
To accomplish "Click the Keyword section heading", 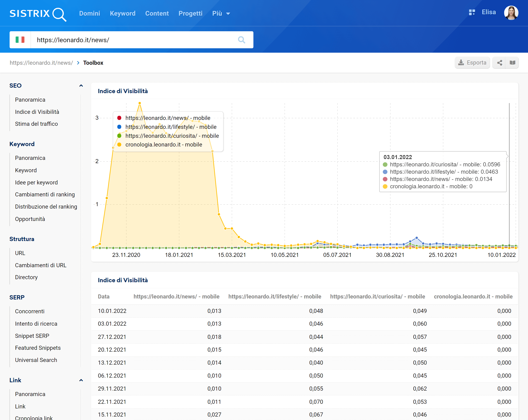I will tap(22, 144).
